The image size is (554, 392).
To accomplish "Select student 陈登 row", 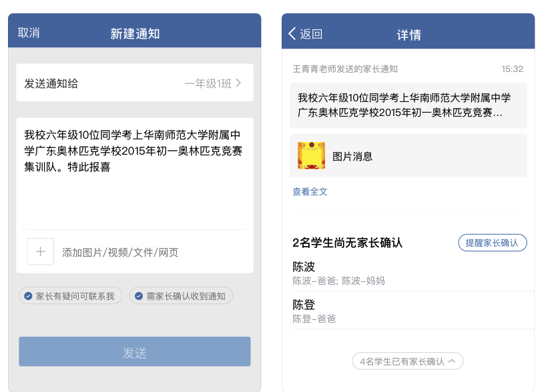I will [413, 311].
